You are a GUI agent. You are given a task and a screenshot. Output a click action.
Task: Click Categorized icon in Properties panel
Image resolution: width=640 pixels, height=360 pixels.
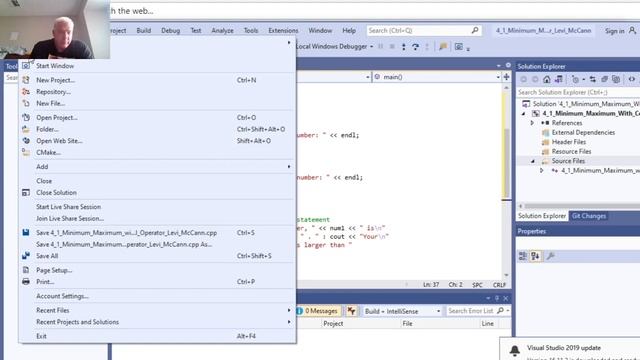coord(523,256)
